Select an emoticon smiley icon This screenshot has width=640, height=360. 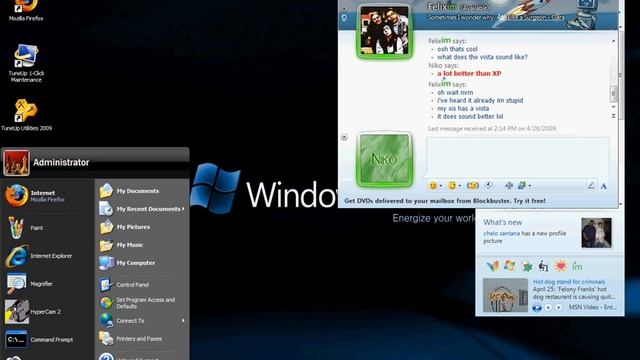(x=432, y=186)
